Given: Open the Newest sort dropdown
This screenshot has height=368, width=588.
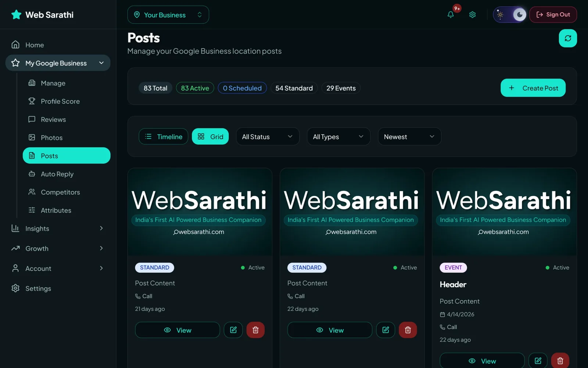Looking at the screenshot, I should pos(409,137).
